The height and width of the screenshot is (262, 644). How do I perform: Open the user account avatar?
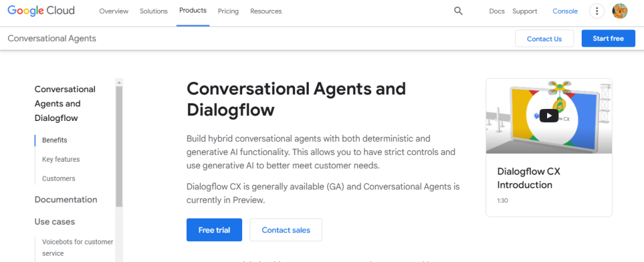coord(619,11)
